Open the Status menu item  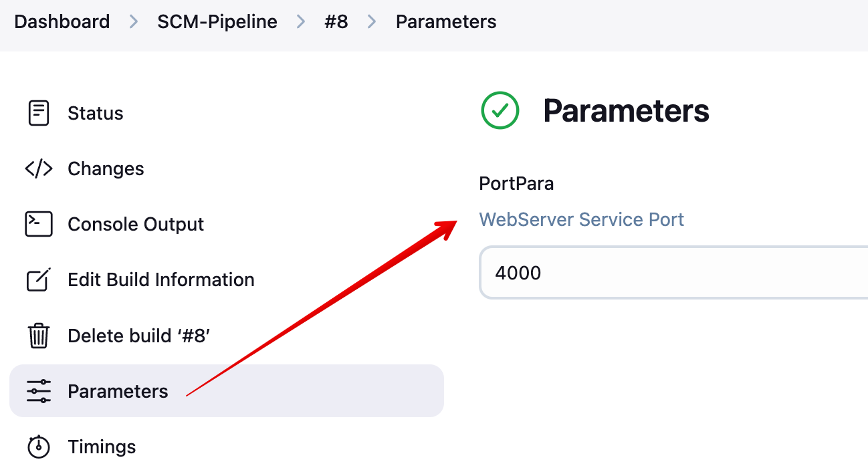[x=96, y=114]
